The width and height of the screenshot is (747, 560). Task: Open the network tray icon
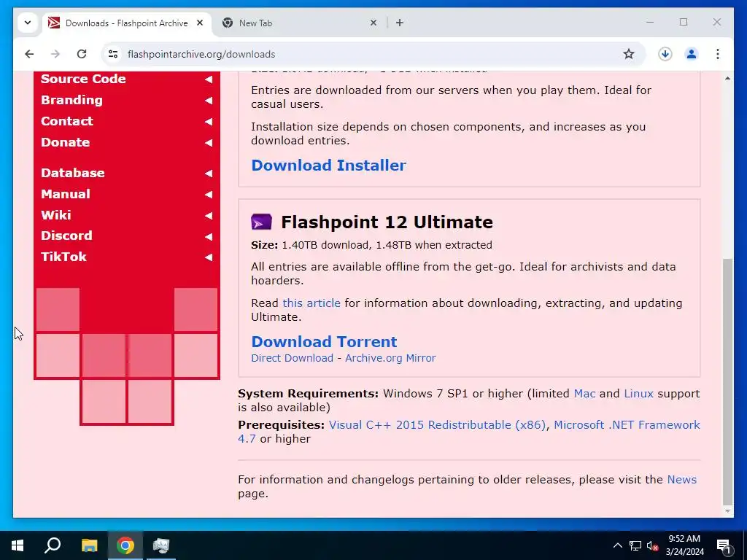(635, 545)
